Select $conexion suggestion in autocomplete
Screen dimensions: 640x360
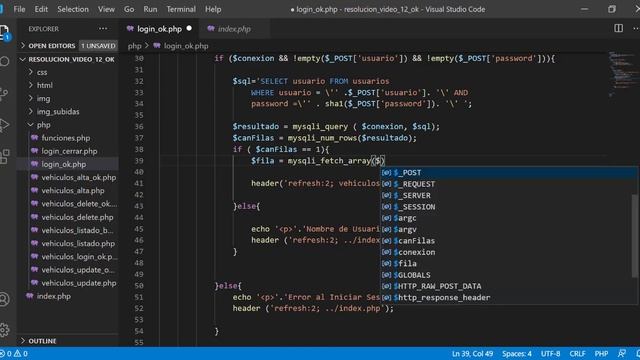(509, 252)
